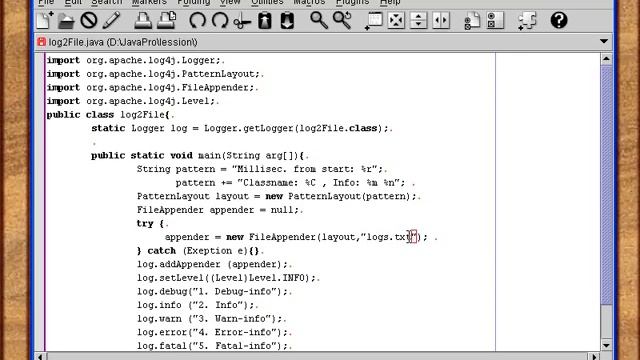
Task: Open the Folding menu
Action: coord(193,2)
